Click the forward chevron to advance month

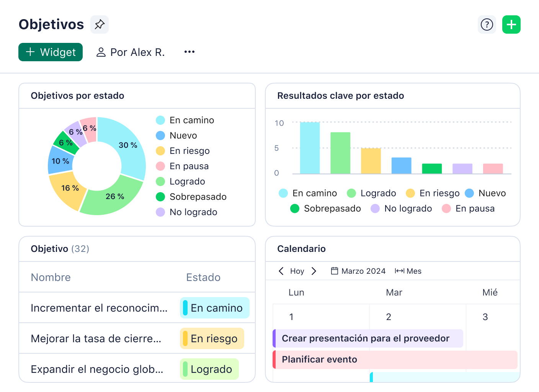314,271
